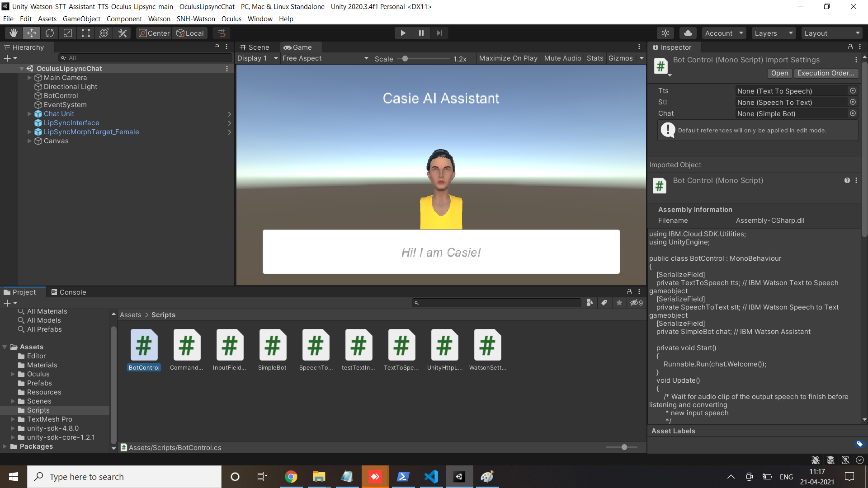Select the Rotate tool

[x=50, y=33]
